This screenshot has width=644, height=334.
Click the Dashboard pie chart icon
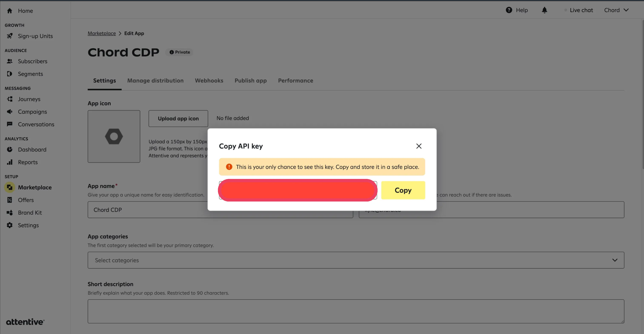tap(10, 149)
